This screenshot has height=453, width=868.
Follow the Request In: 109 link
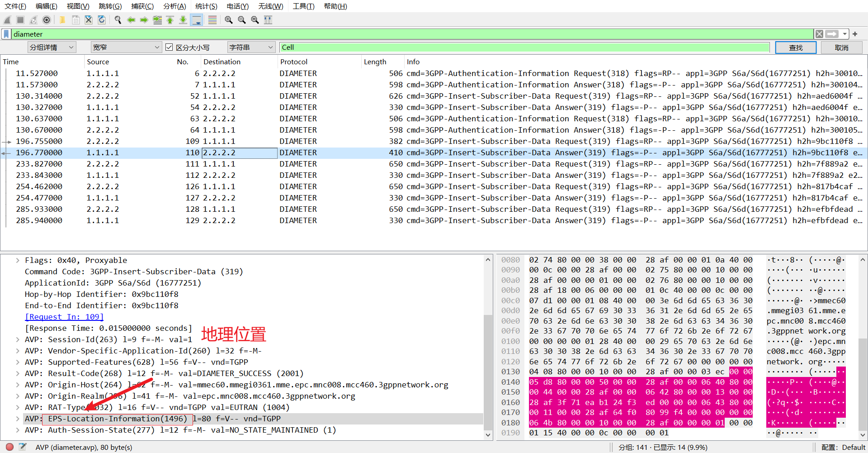tap(64, 317)
